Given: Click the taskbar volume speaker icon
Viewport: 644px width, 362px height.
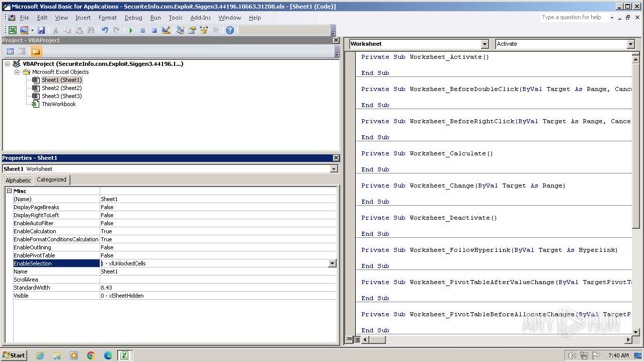Looking at the screenshot, I should pyautogui.click(x=572, y=355).
